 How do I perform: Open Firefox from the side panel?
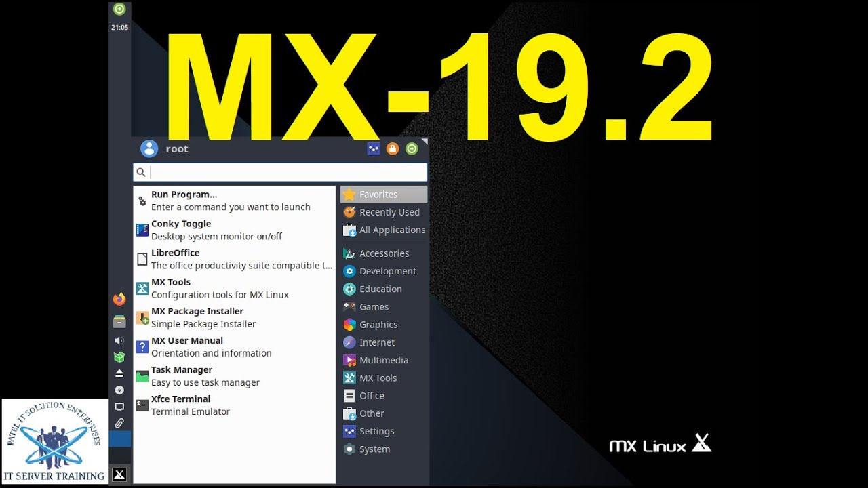tap(119, 299)
